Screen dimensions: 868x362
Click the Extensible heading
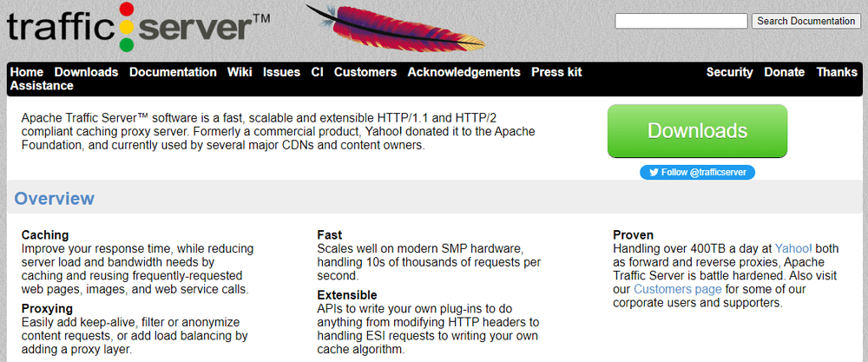click(x=347, y=294)
